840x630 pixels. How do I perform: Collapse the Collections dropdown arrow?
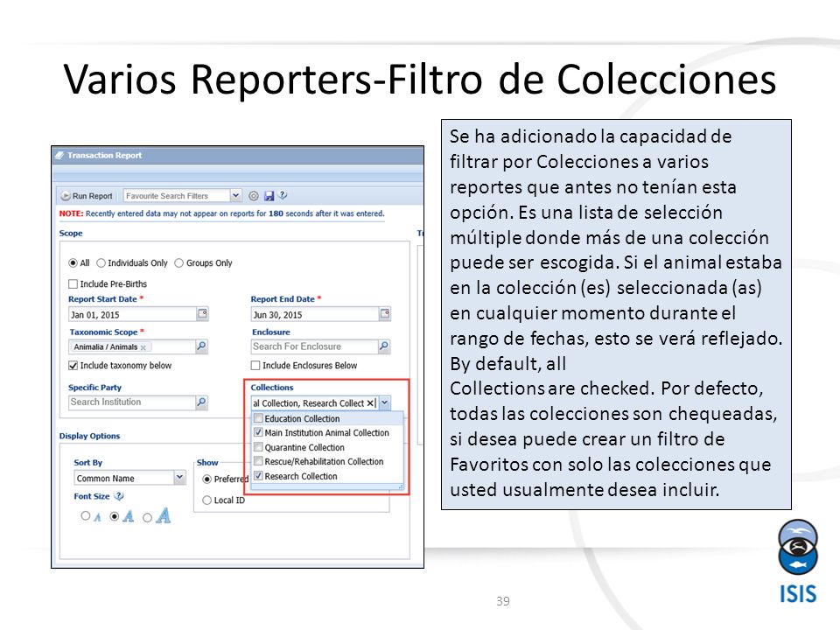[x=385, y=402]
